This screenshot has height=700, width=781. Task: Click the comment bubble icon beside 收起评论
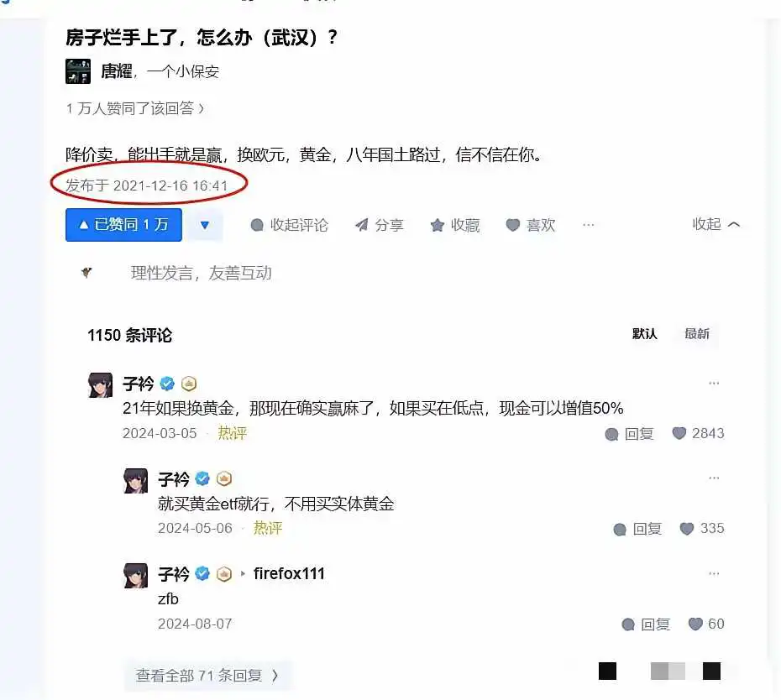pos(257,225)
